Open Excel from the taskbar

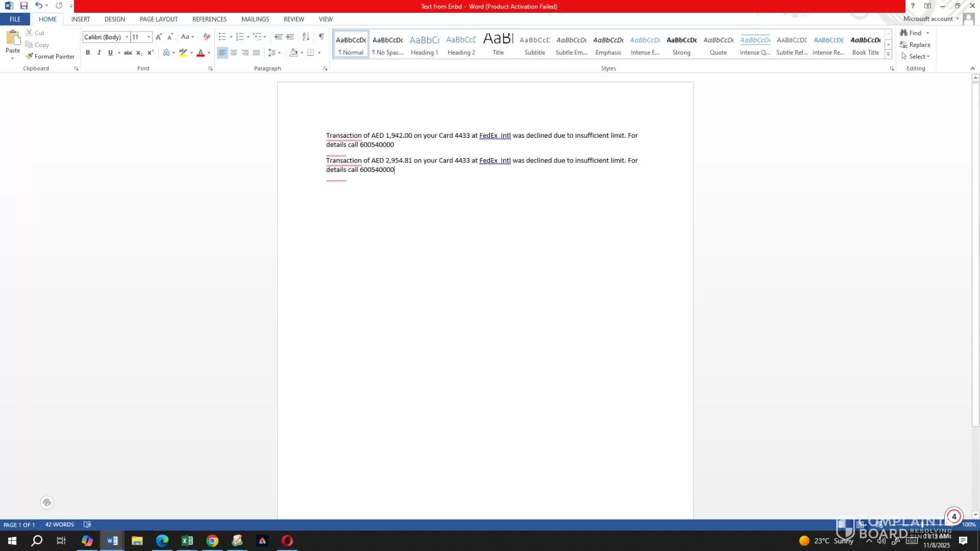point(187,541)
